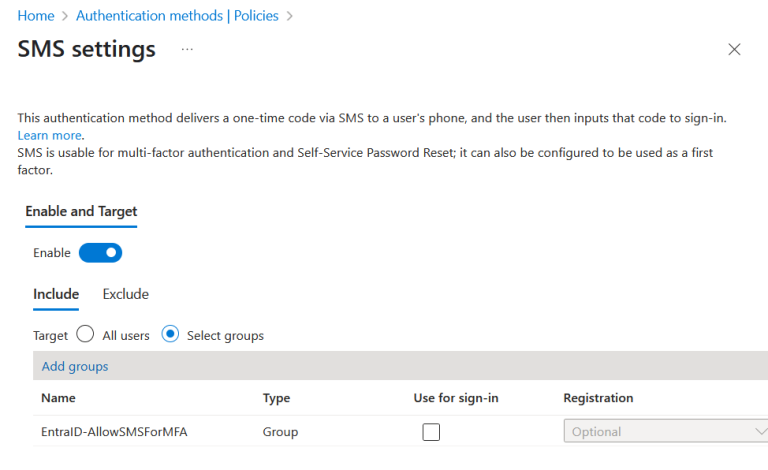Screen dimensions: 768x470
Task: Open the ellipsis menu beside SMS settings
Action: (187, 49)
